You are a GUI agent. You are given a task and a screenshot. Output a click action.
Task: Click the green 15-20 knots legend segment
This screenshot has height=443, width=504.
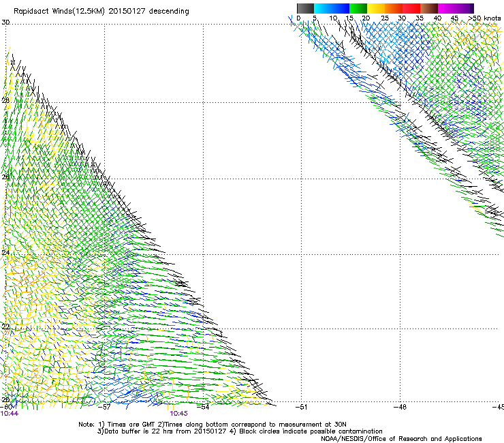pos(358,8)
